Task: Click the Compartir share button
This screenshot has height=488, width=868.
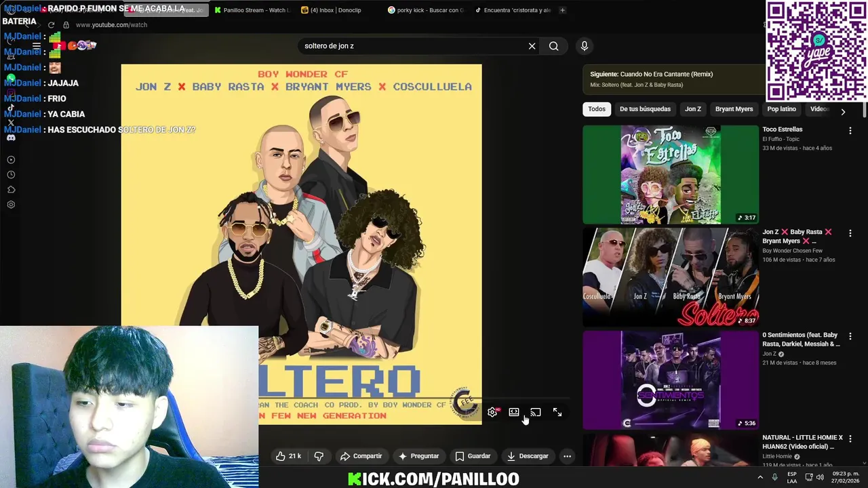Action: pos(361,456)
